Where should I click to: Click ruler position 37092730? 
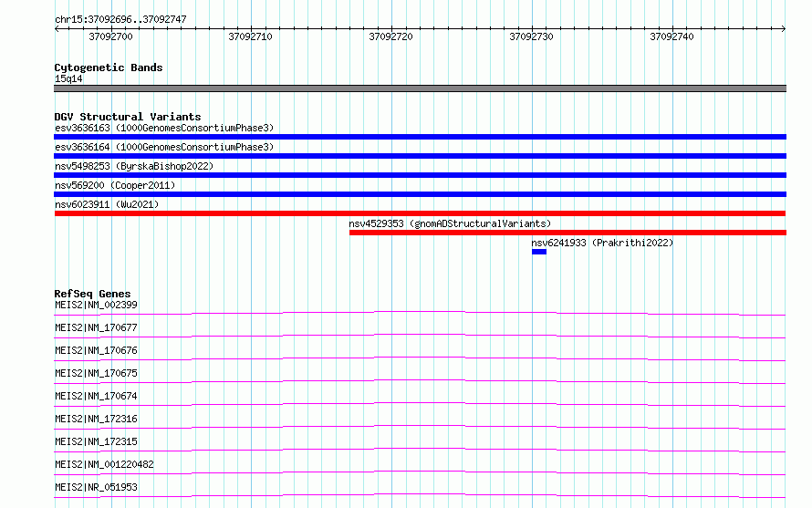click(x=531, y=36)
